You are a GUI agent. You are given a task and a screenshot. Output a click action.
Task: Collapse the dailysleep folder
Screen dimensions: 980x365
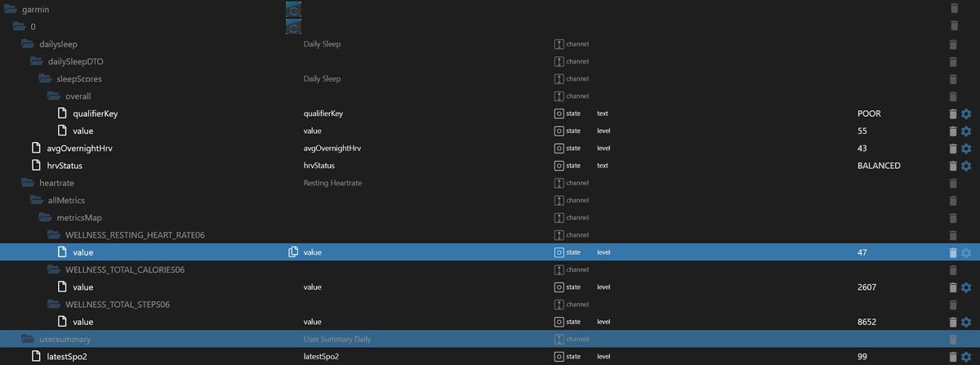click(28, 44)
